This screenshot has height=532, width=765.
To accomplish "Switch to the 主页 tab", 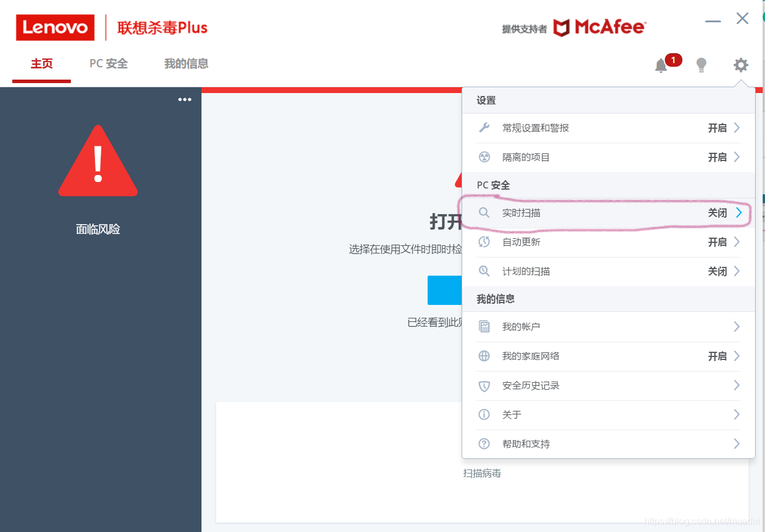I will [x=42, y=64].
